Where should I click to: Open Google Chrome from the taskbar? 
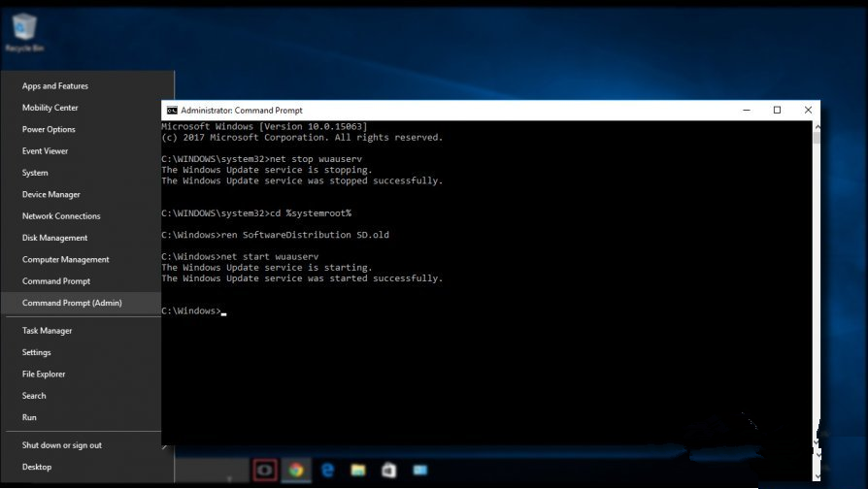(296, 471)
